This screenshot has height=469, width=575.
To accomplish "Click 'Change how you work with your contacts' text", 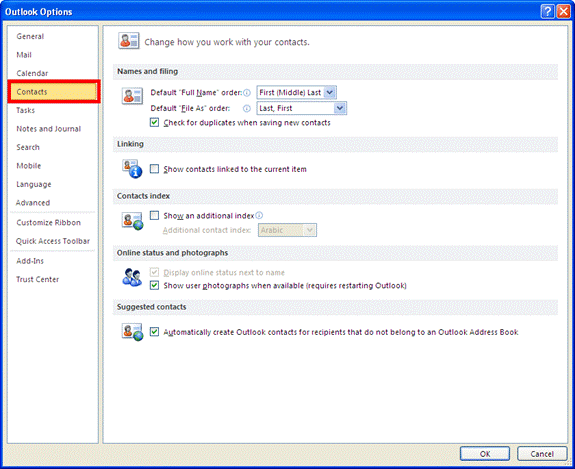I will (227, 42).
